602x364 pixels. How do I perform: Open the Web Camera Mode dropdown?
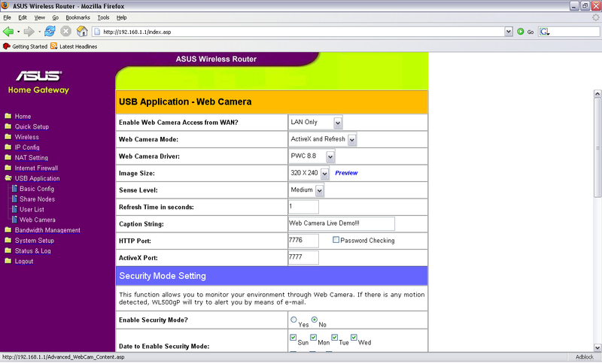click(x=351, y=139)
